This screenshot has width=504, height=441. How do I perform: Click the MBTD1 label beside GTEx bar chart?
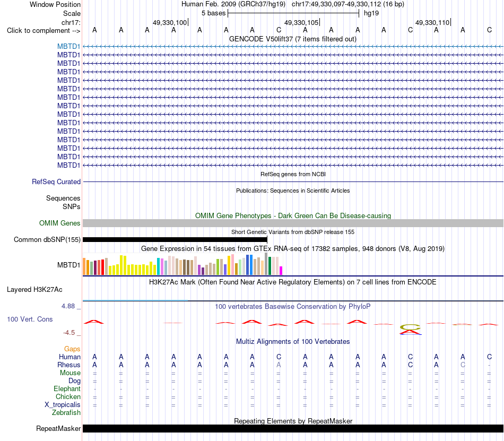(68, 265)
